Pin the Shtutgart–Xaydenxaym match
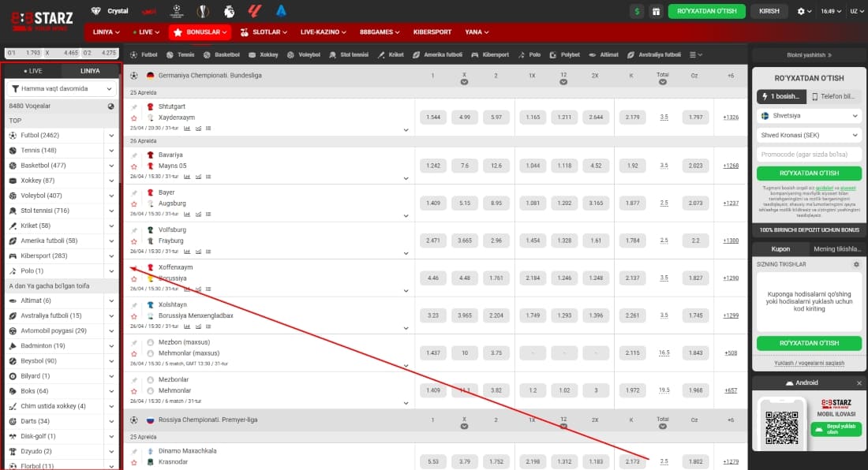868x470 pixels. pyautogui.click(x=134, y=107)
